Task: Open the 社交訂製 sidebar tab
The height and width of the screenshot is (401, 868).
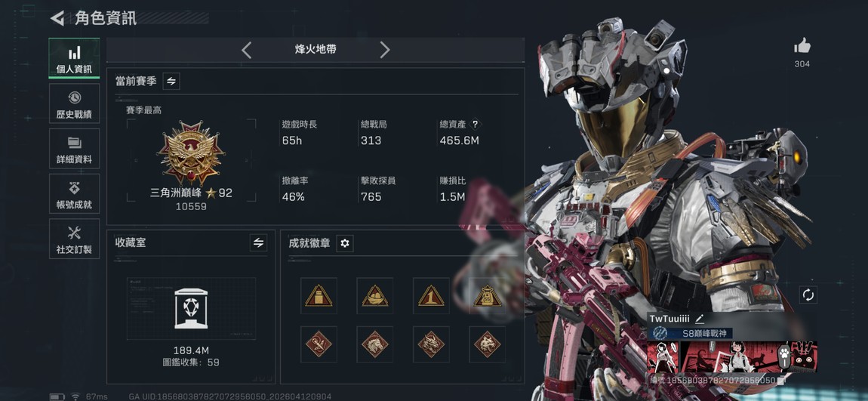Action: pos(74,238)
